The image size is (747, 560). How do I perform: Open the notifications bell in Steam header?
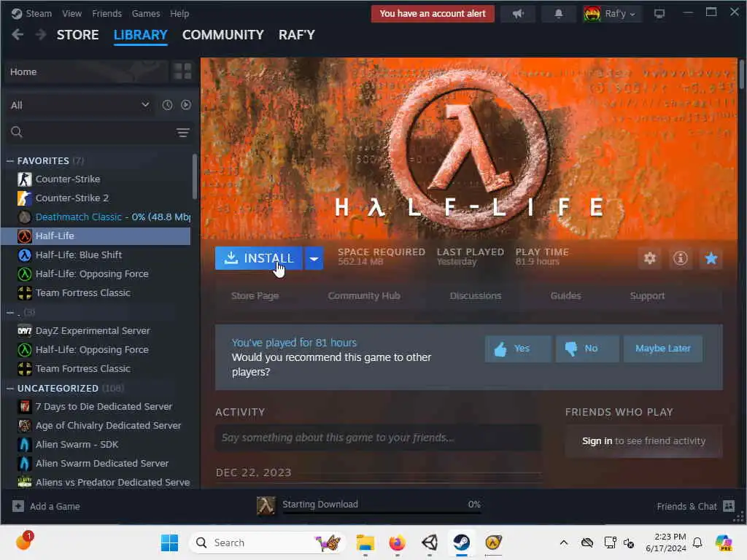click(x=558, y=14)
